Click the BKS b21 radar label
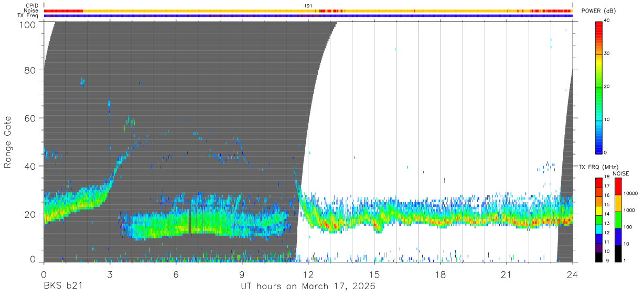644x297 pixels. pos(62,287)
